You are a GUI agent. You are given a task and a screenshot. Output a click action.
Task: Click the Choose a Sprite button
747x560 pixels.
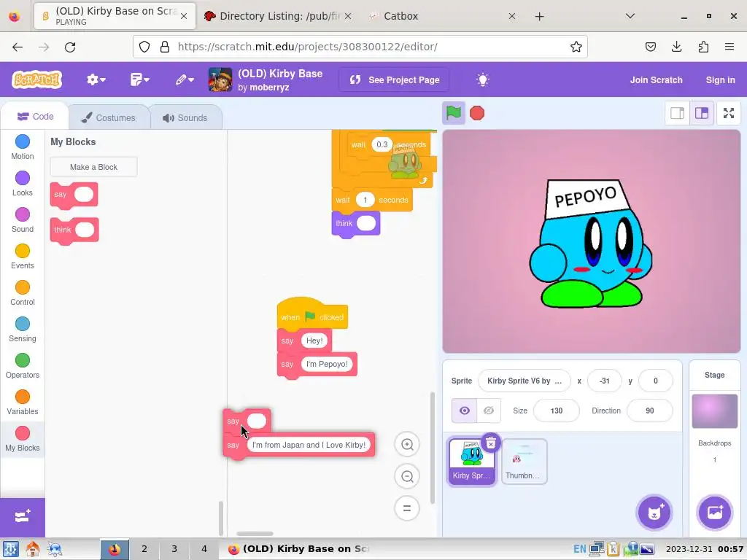(654, 513)
